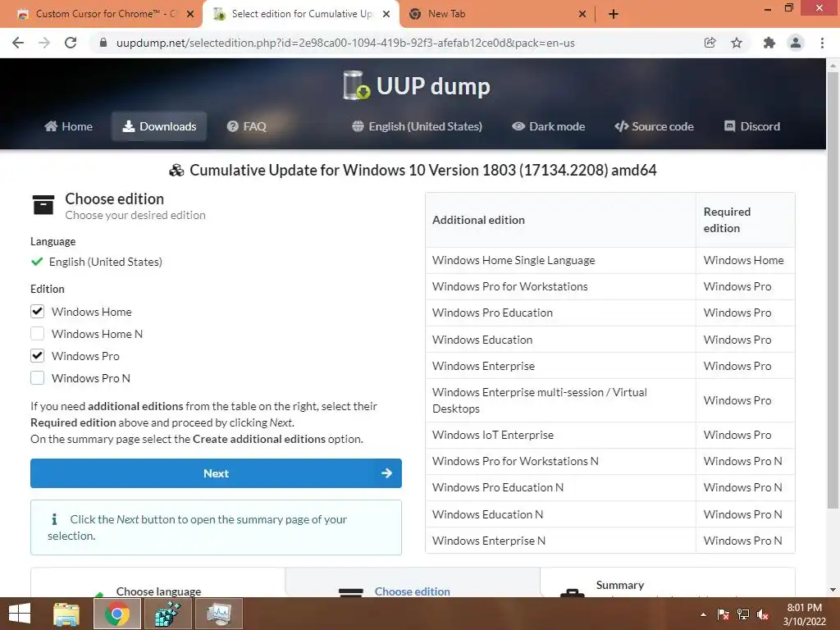Select the Windows Pro Education N cell
The image size is (840, 630).
pyautogui.click(x=560, y=487)
